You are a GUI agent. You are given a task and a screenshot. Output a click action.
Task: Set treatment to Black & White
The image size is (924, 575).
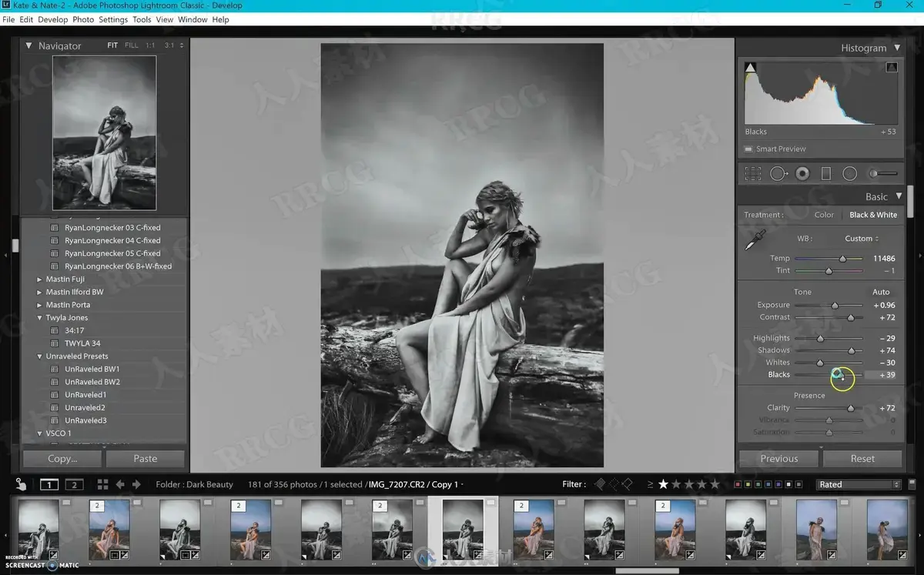click(873, 215)
